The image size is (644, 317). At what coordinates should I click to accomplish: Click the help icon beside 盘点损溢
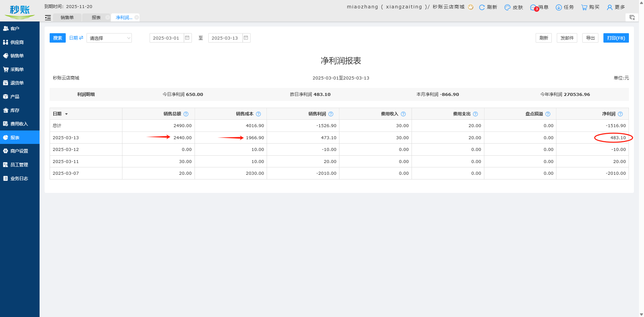click(548, 114)
